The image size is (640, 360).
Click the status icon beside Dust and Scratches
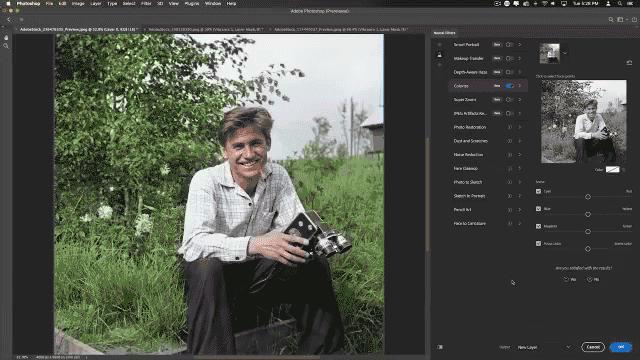(x=510, y=141)
